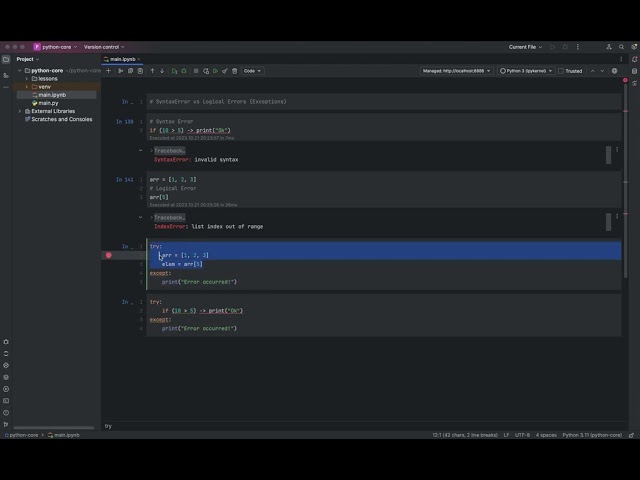640x480 pixels.
Task: Open notebook in browser via globe icon
Action: (x=615, y=71)
